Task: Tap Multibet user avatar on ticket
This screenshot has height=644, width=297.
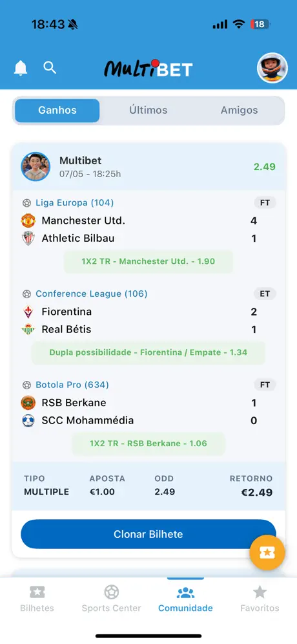Action: pyautogui.click(x=36, y=167)
